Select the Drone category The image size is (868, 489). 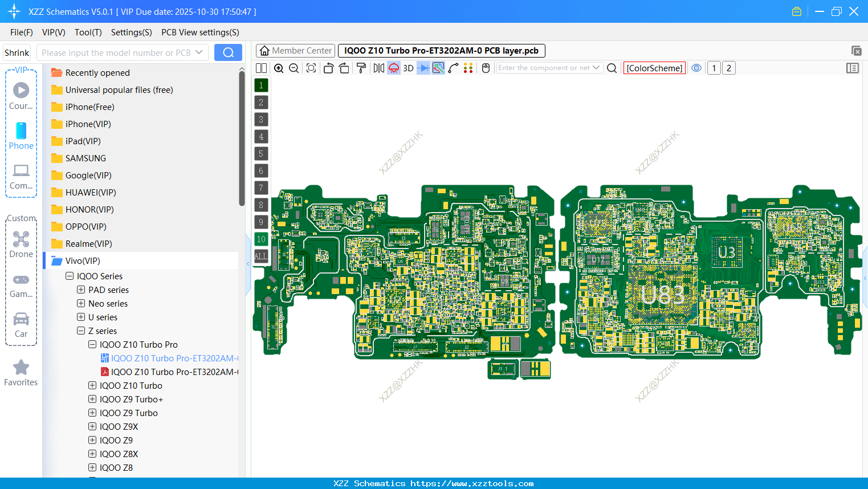21,244
